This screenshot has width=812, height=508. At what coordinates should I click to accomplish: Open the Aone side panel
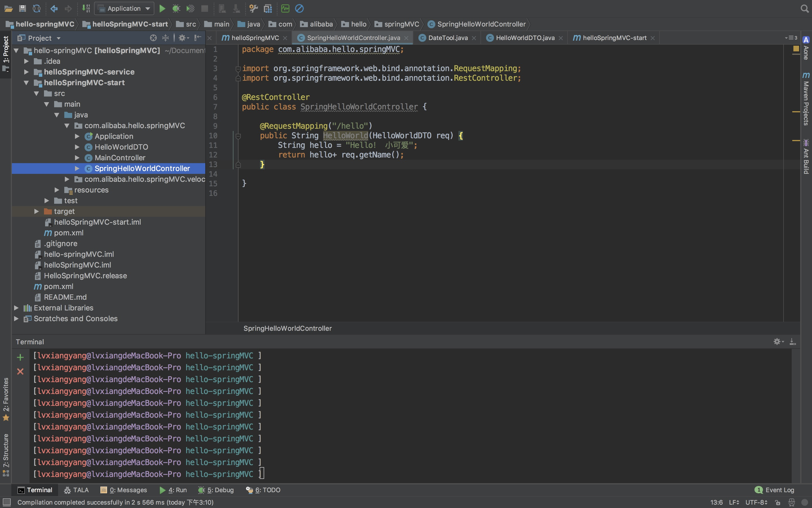[806, 48]
